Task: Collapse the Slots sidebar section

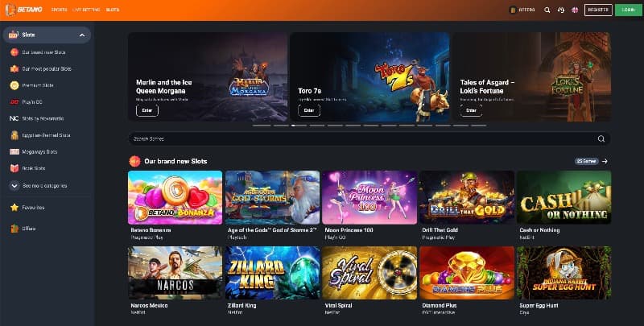Action: point(82,35)
